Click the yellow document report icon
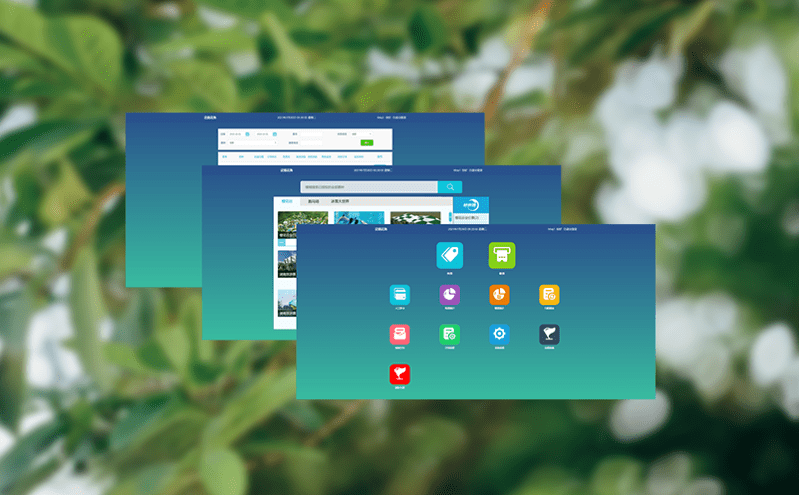799x495 pixels. click(549, 294)
